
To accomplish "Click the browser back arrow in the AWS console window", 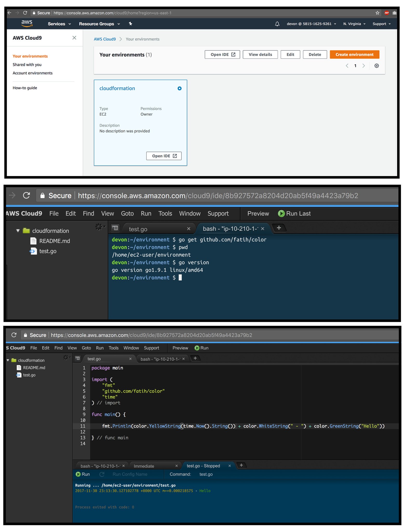I will [x=9, y=13].
